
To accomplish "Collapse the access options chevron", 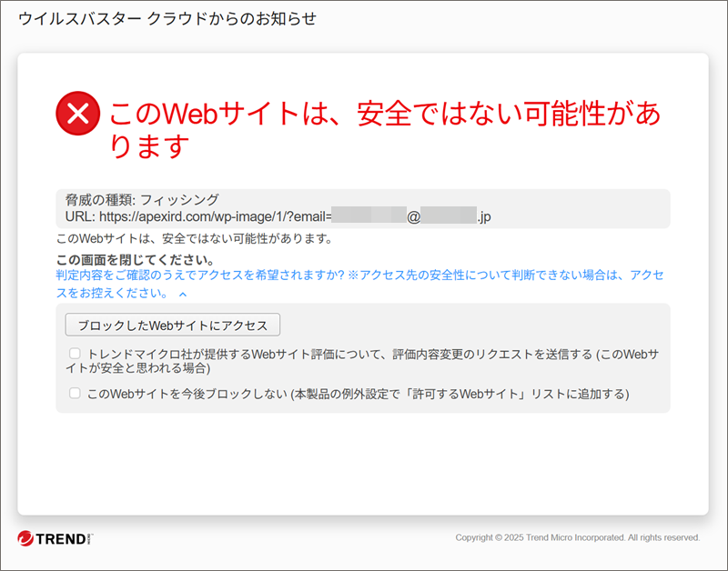I will coord(183,294).
